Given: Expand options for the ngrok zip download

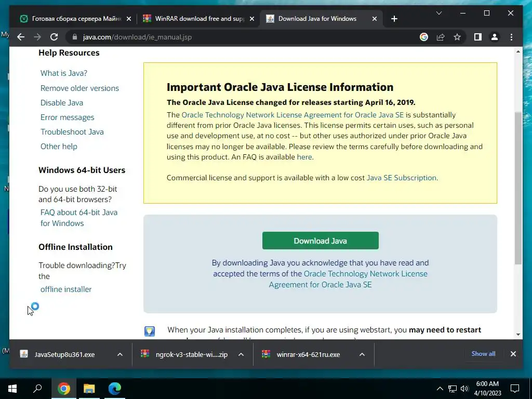Looking at the screenshot, I should [x=241, y=354].
